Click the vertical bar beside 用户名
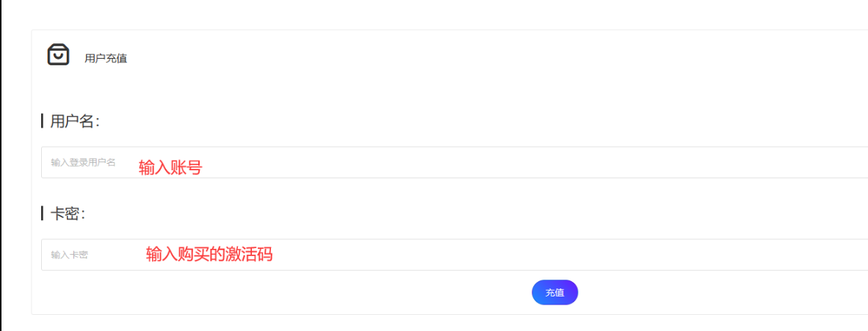This screenshot has height=331, width=868. point(43,121)
